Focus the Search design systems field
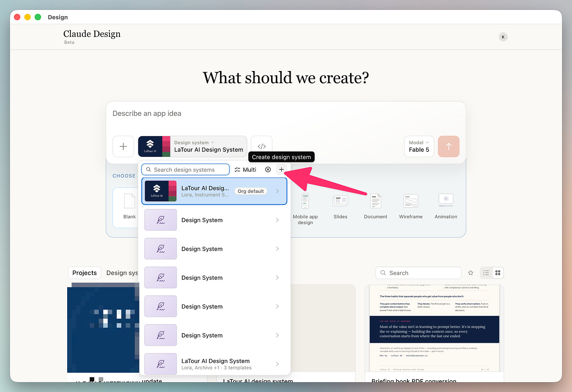This screenshot has height=392, width=572. (x=185, y=170)
